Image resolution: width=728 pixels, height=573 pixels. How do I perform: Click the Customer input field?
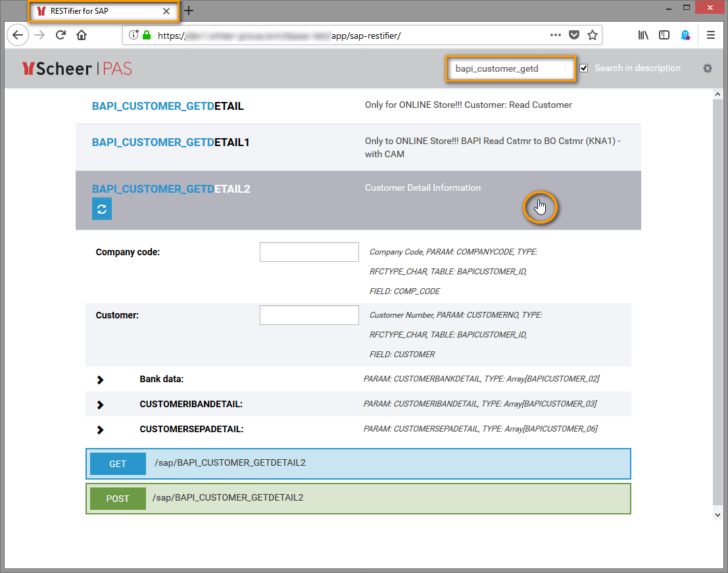click(309, 315)
